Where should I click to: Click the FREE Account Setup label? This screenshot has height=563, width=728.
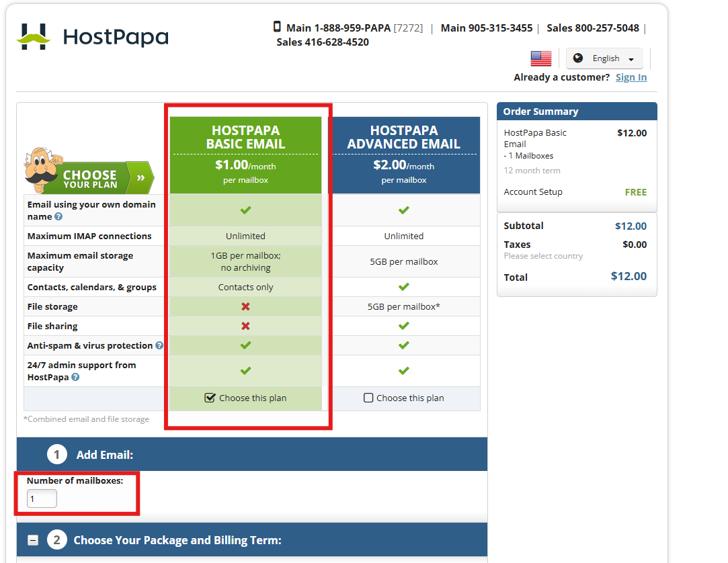636,192
